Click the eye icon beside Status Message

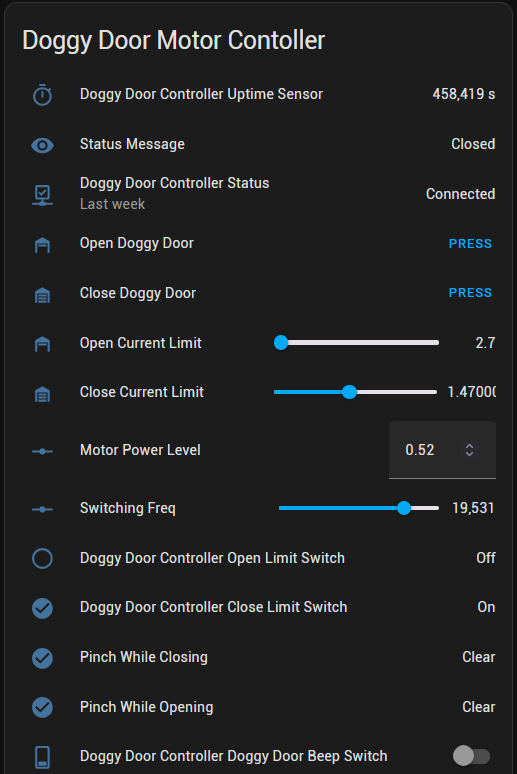[x=42, y=145]
